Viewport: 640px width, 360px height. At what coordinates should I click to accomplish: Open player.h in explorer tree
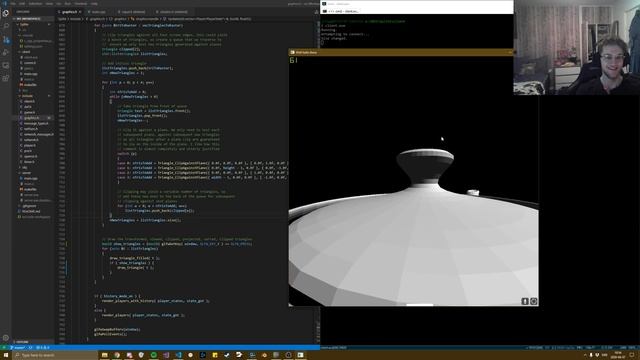pos(30,145)
